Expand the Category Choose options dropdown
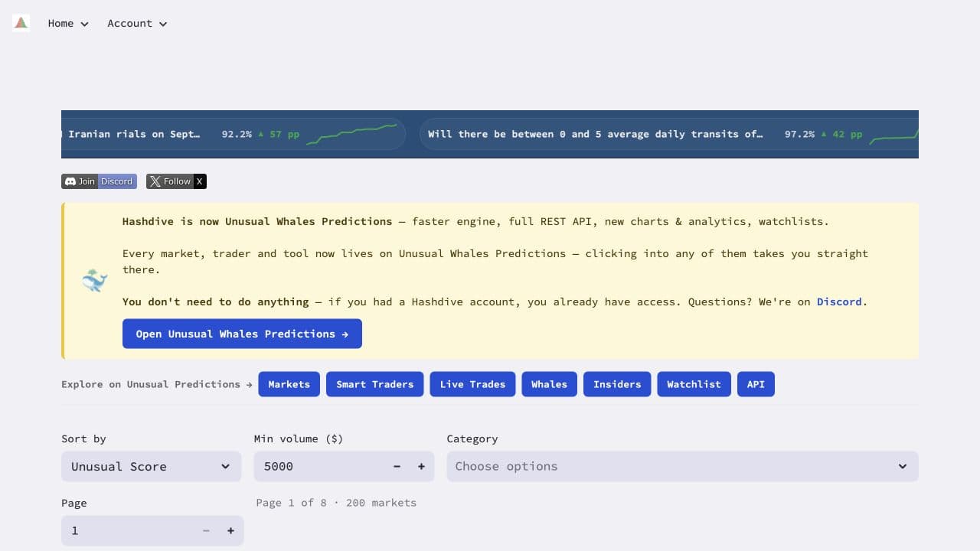Screen dimensions: 980x551 click(x=682, y=466)
